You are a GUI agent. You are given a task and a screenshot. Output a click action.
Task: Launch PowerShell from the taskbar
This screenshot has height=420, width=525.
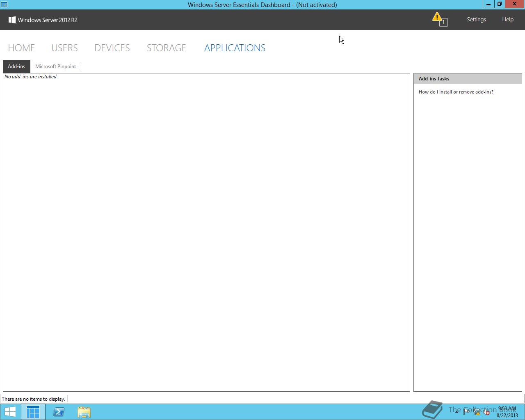(x=59, y=412)
